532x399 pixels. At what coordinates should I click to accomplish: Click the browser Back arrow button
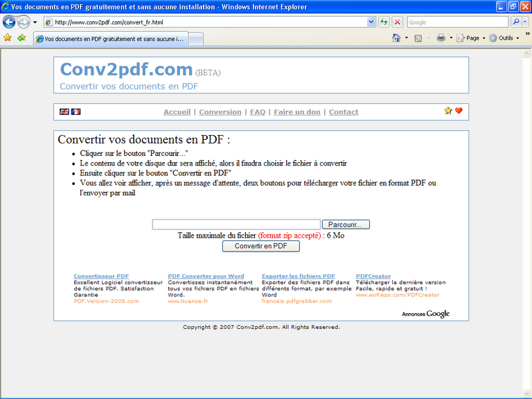coord(9,22)
